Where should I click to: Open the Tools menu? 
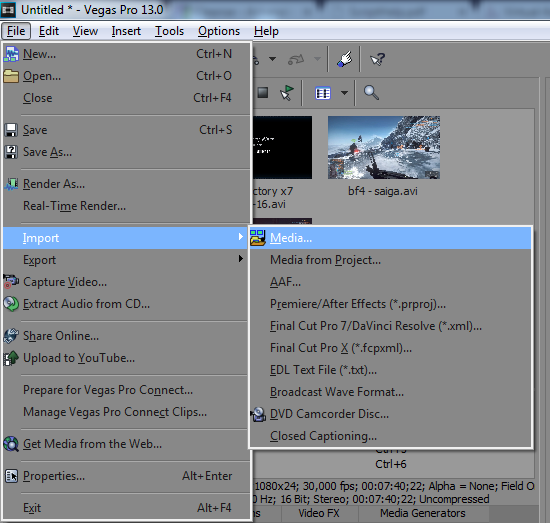(169, 31)
